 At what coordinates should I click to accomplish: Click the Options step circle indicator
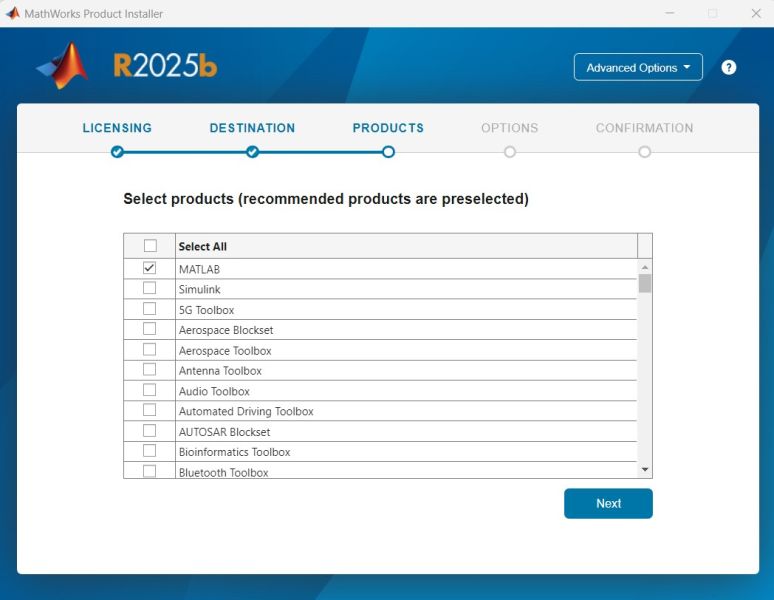click(510, 152)
